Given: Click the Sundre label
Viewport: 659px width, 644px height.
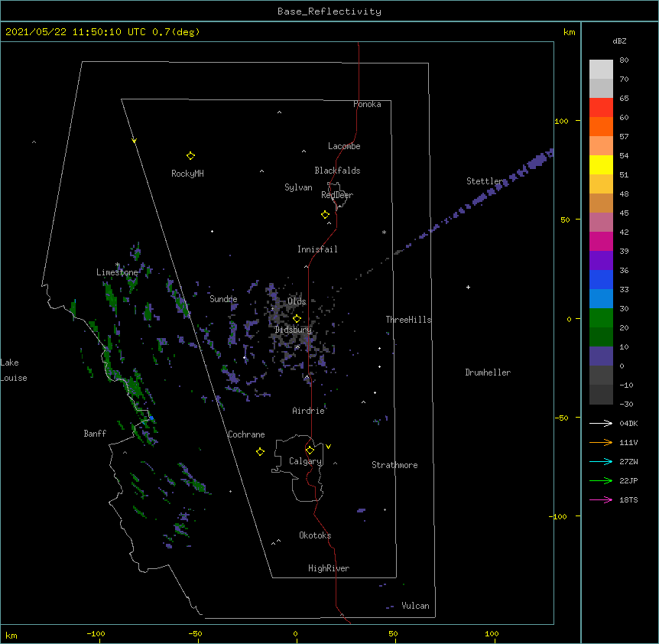Looking at the screenshot, I should click(x=223, y=299).
